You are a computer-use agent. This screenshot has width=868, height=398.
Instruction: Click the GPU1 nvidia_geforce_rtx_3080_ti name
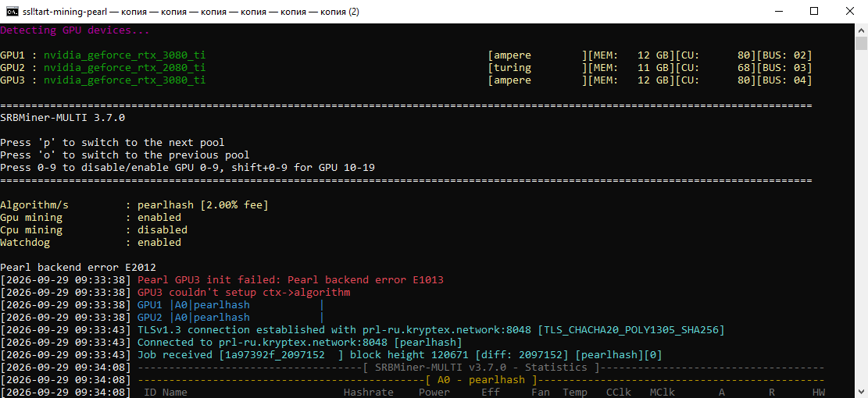pyautogui.click(x=124, y=55)
